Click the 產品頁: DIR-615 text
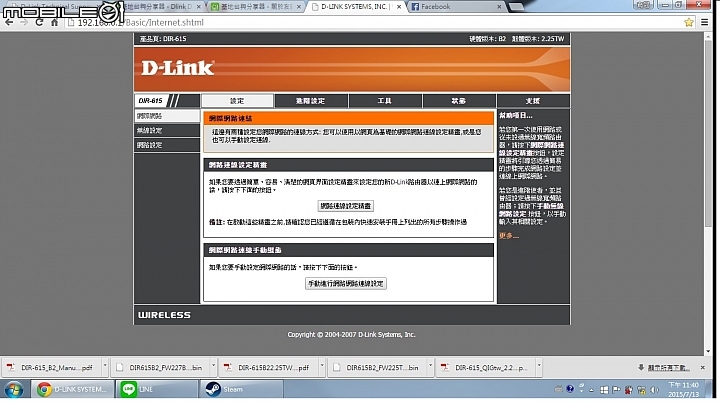 tap(163, 39)
